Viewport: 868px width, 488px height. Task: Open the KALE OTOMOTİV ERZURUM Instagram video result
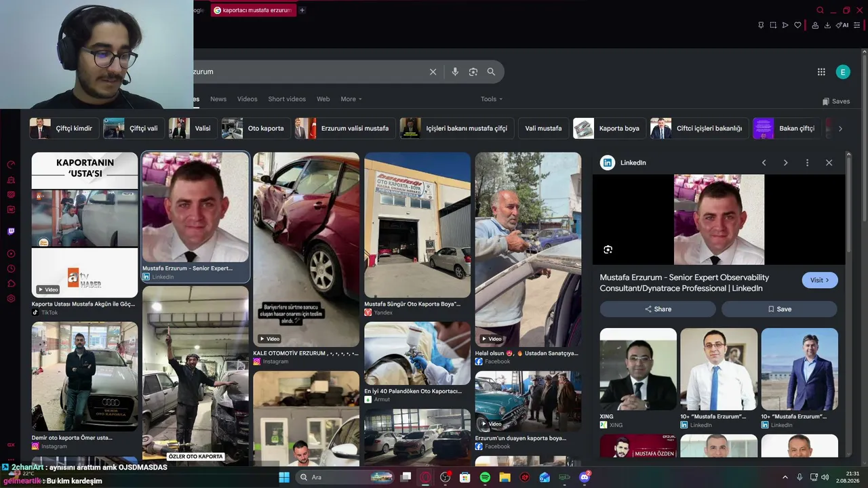pyautogui.click(x=306, y=259)
